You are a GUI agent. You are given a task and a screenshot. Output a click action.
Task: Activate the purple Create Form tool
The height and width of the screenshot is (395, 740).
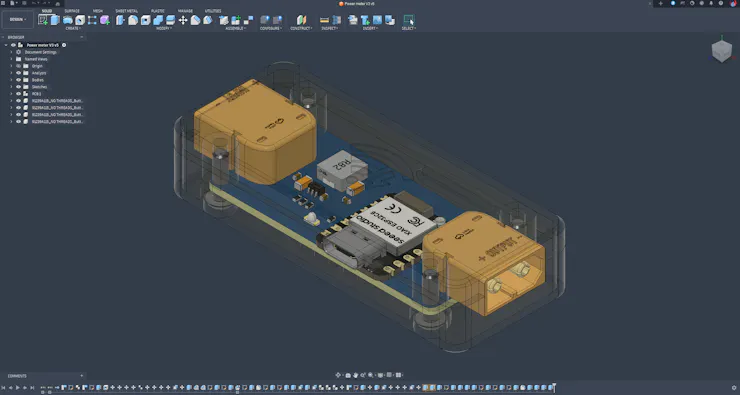[x=105, y=20]
